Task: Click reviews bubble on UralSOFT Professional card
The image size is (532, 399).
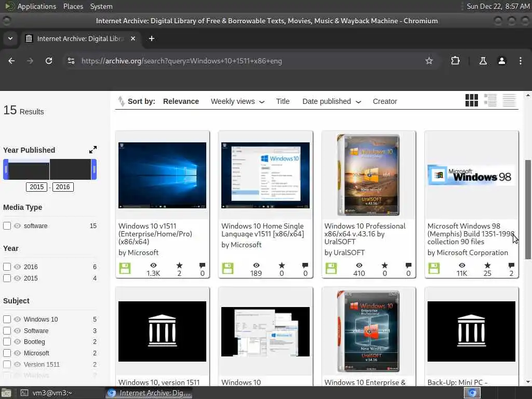Action: click(408, 265)
